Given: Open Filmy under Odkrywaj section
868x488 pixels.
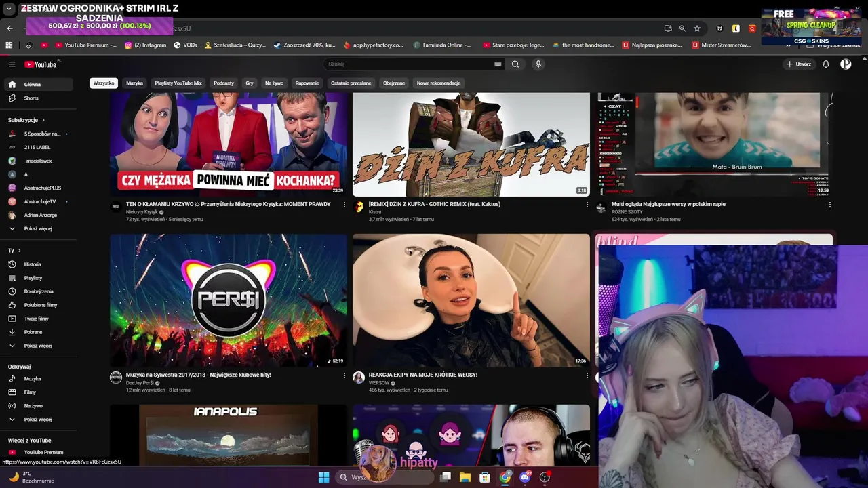Looking at the screenshot, I should click(x=37, y=392).
